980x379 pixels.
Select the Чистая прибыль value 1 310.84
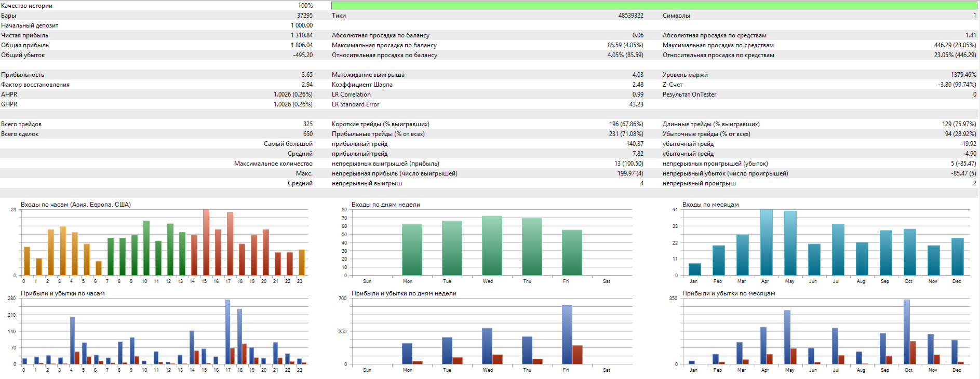click(301, 35)
